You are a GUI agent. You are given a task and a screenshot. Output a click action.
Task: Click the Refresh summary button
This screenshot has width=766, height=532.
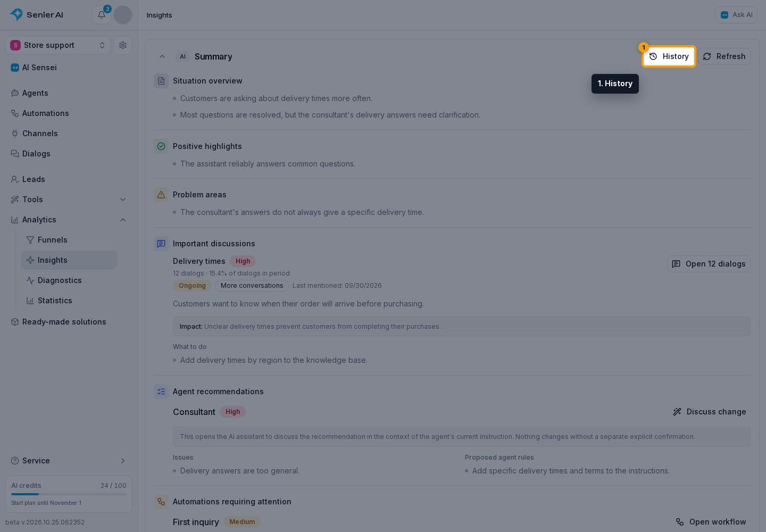pyautogui.click(x=724, y=56)
